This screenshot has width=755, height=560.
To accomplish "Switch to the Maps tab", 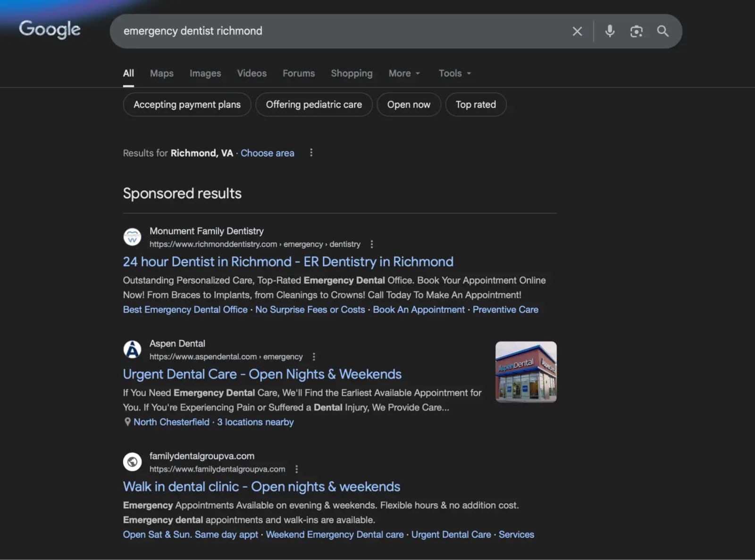I will [161, 73].
